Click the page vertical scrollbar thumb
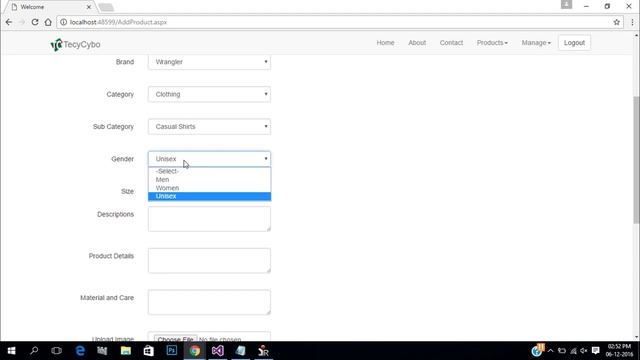Viewport: 640px width, 360px height. point(636,160)
